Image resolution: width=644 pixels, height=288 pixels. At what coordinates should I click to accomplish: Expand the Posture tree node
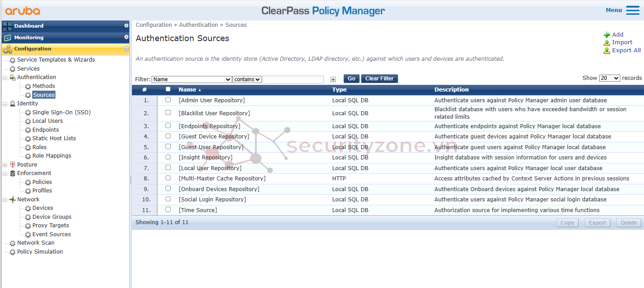[5, 165]
